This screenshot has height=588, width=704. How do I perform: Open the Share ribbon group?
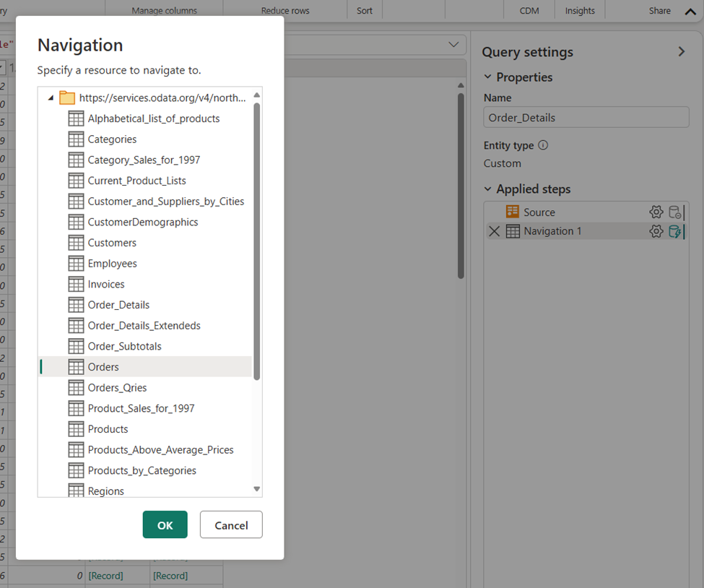[x=659, y=10]
